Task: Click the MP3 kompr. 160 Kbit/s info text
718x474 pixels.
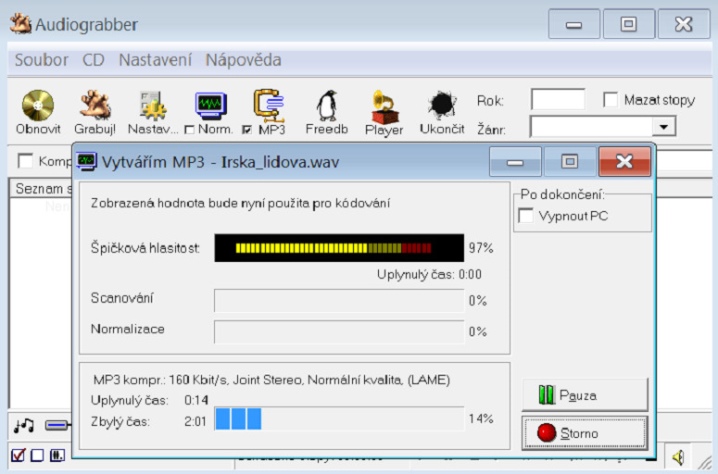Action: (x=272, y=380)
